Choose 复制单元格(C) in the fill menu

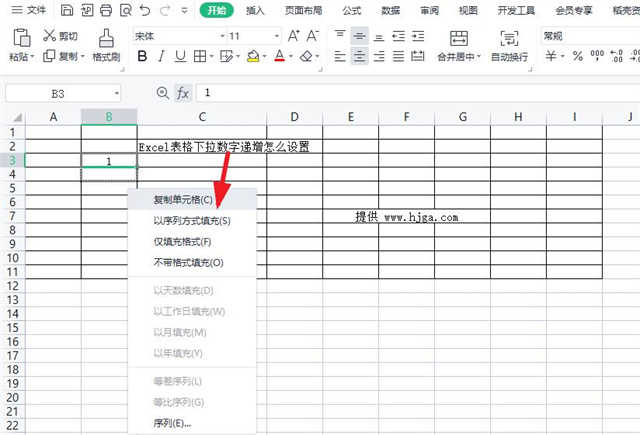[192, 200]
